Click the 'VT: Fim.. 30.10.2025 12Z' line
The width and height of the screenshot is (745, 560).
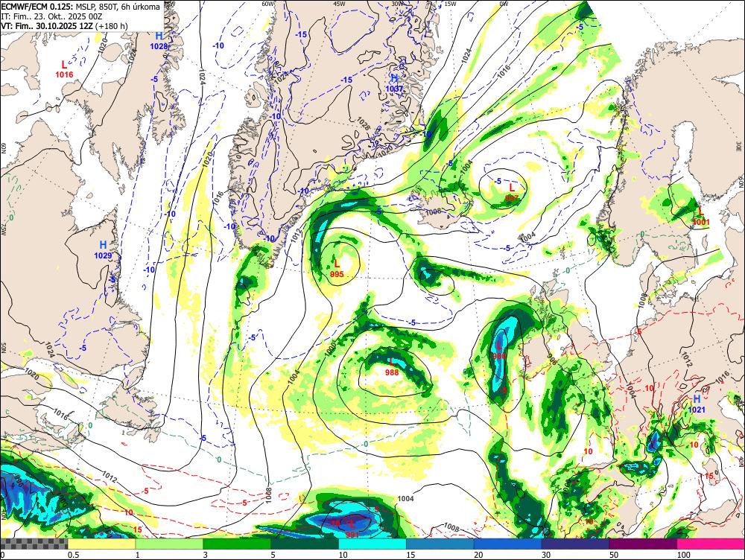(64, 25)
